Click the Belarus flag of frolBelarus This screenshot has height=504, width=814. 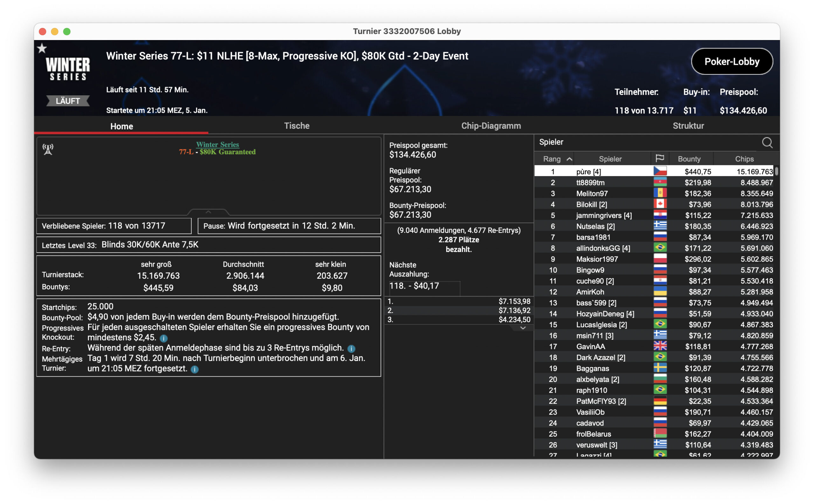pos(660,434)
